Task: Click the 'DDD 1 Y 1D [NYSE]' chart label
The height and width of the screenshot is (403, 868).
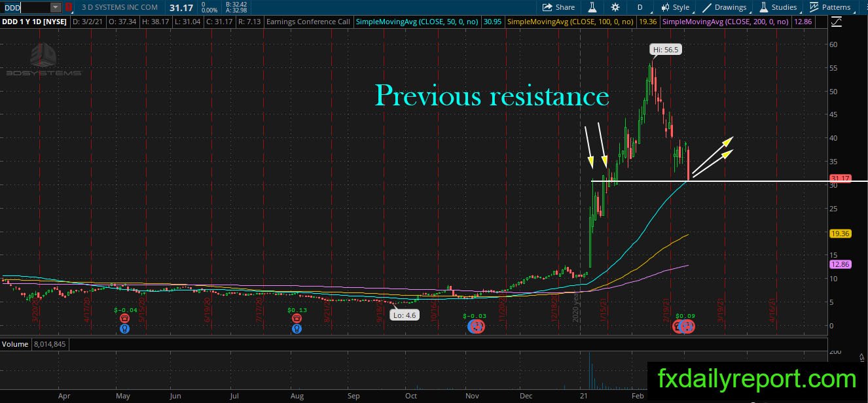Action: click(34, 22)
